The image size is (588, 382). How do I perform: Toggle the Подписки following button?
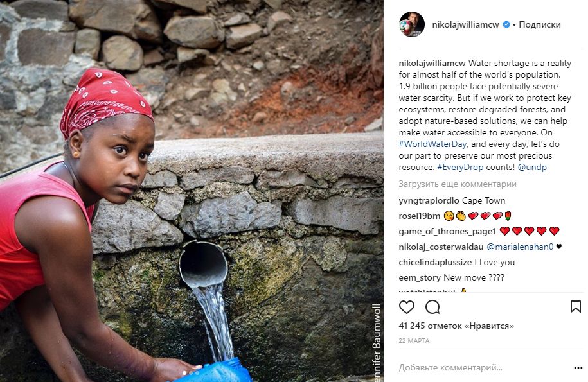pos(539,24)
